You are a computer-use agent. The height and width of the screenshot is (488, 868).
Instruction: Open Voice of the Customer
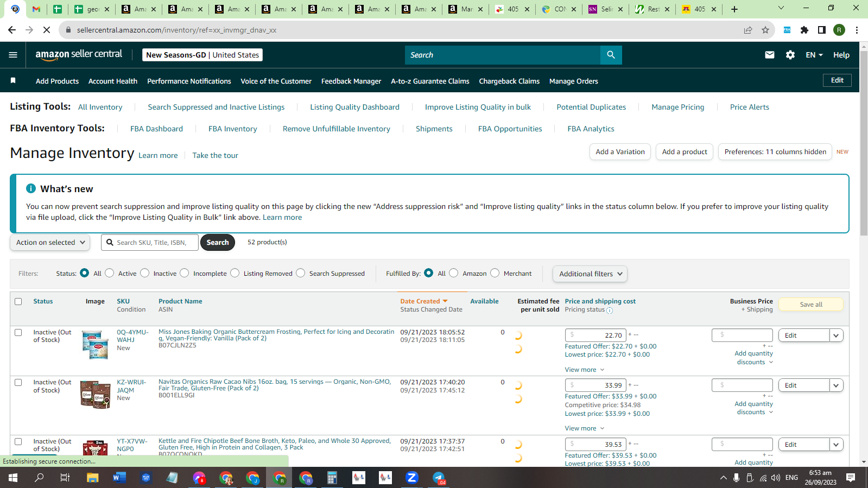(x=276, y=81)
